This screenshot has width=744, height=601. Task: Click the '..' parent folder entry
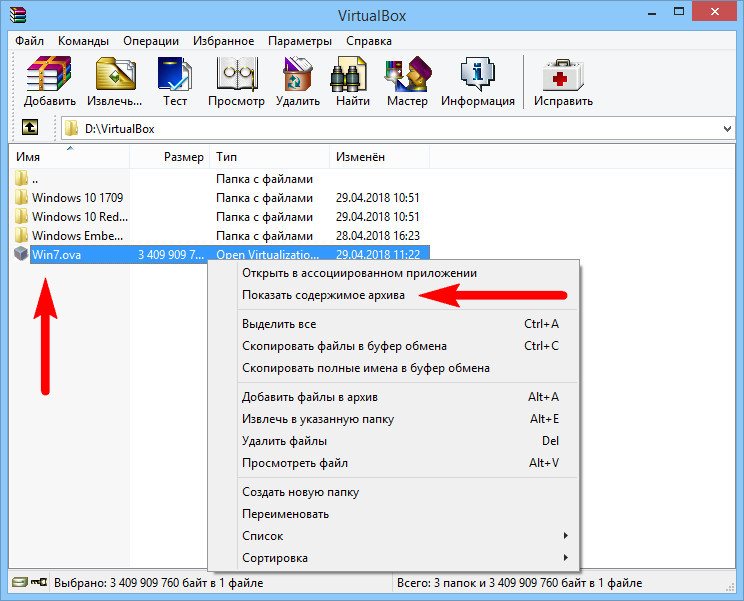(35, 179)
